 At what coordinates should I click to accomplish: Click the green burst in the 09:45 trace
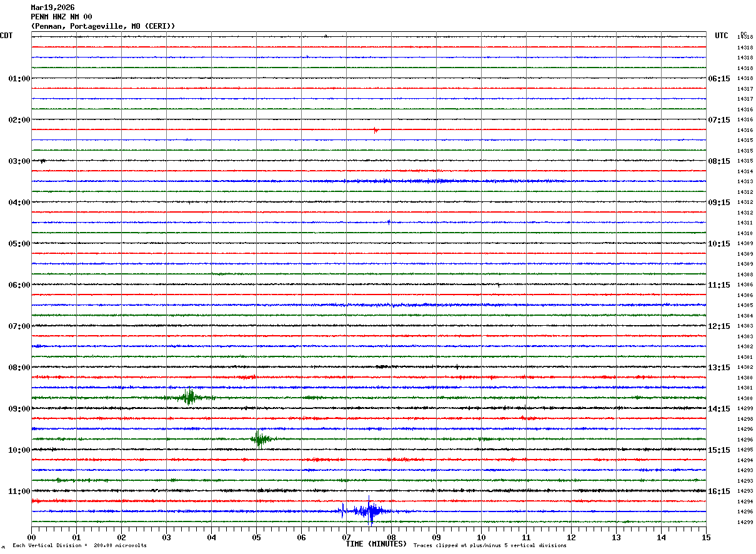pyautogui.click(x=259, y=438)
